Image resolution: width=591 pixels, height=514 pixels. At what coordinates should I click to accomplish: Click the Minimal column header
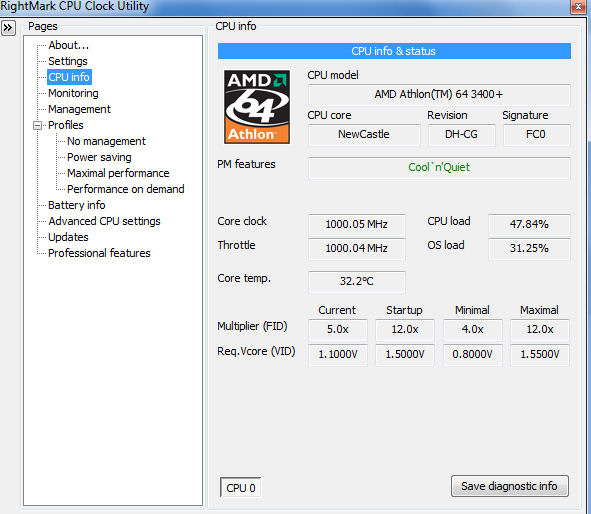tap(472, 310)
